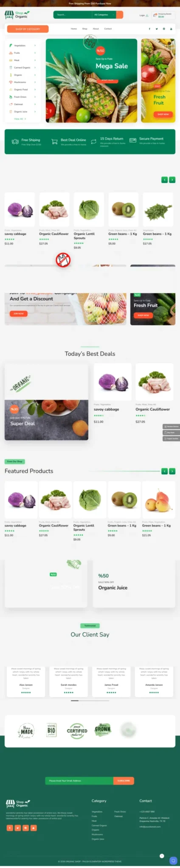Show next Featured Products with right arrow

(172, 471)
